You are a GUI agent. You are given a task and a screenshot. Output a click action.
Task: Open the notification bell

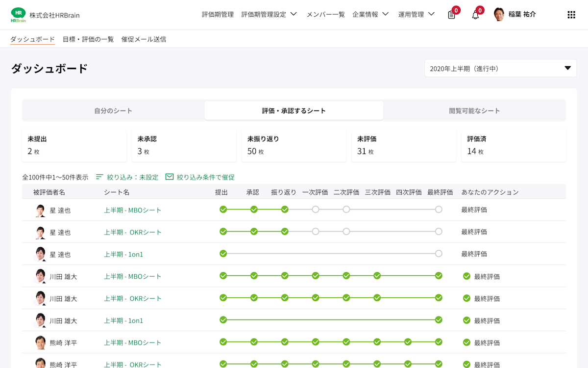(x=475, y=15)
